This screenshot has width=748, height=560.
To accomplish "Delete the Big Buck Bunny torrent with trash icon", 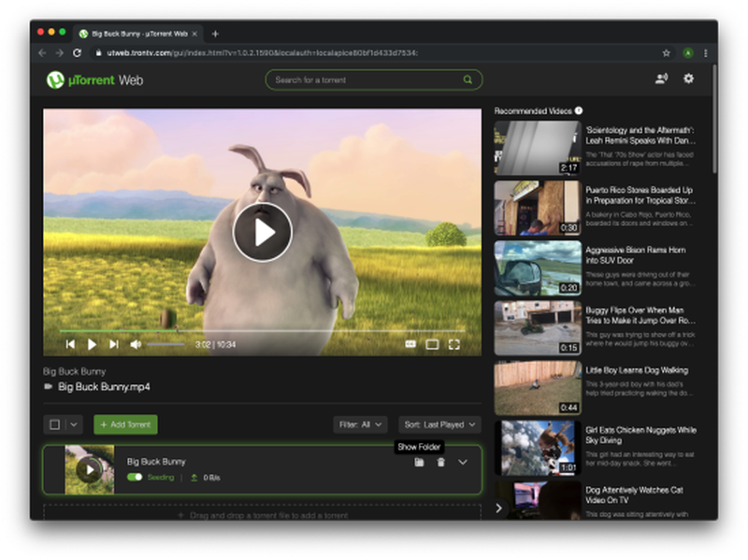I will point(440,462).
